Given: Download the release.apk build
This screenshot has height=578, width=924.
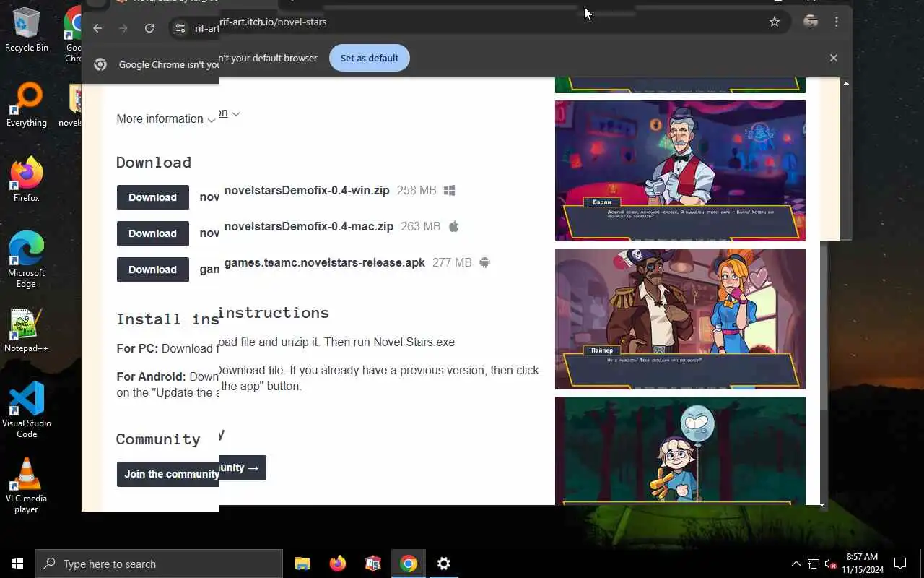Looking at the screenshot, I should [152, 269].
